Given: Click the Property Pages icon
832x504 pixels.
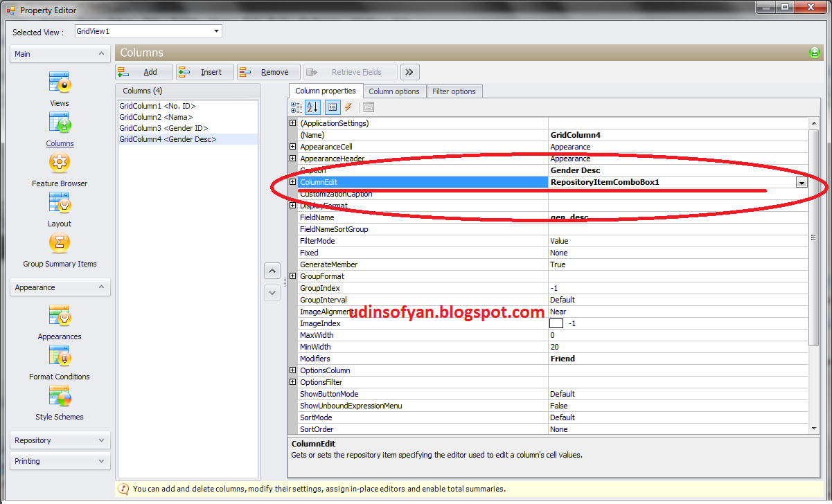Looking at the screenshot, I should point(369,107).
